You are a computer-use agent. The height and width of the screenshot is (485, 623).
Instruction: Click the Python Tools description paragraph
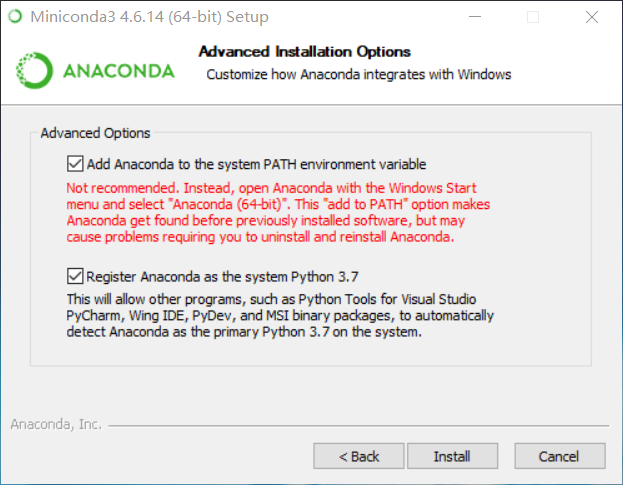[x=280, y=315]
